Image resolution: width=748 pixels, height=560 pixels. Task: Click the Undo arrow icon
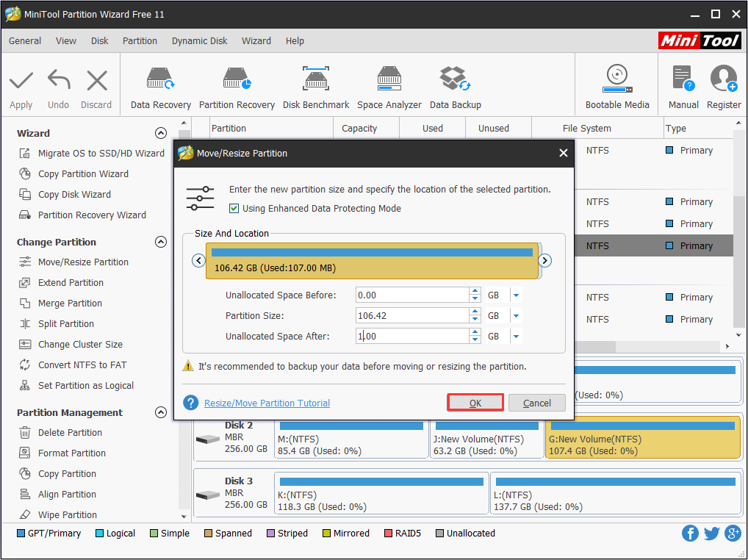[59, 79]
